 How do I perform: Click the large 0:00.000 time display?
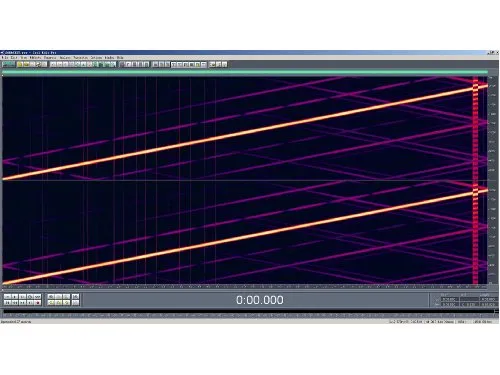pyautogui.click(x=260, y=300)
